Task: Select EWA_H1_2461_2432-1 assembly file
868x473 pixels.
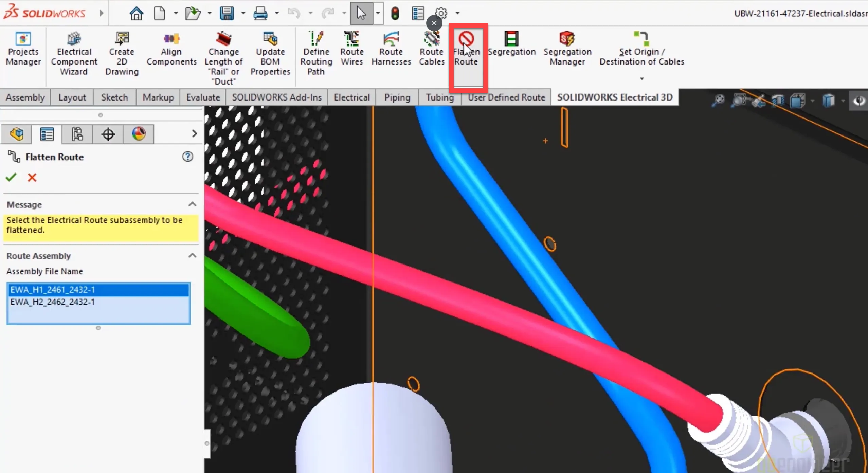Action: (98, 289)
